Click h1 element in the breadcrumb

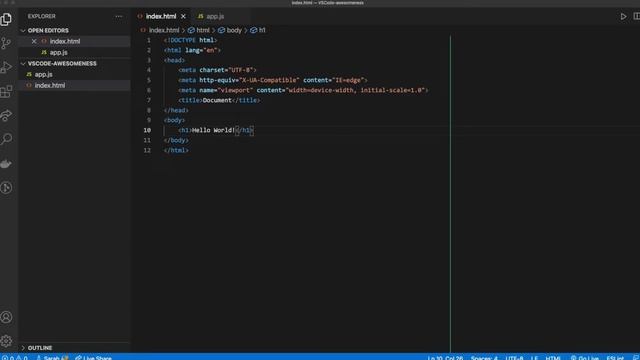258,30
